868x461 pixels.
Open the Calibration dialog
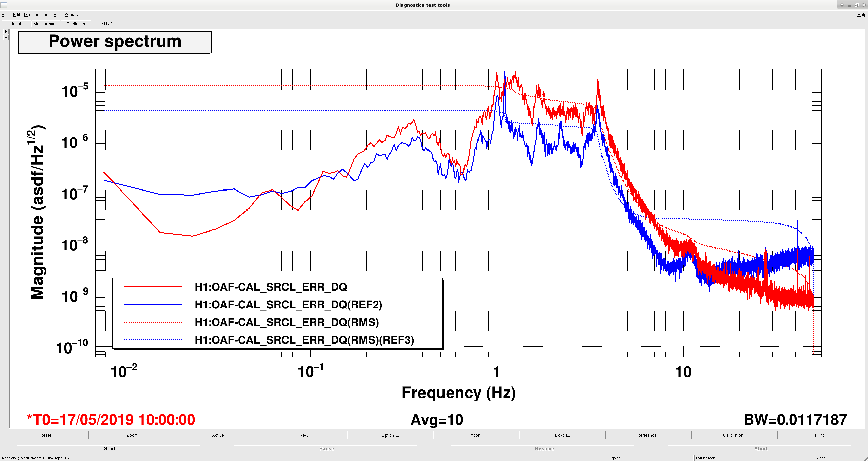[734, 435]
